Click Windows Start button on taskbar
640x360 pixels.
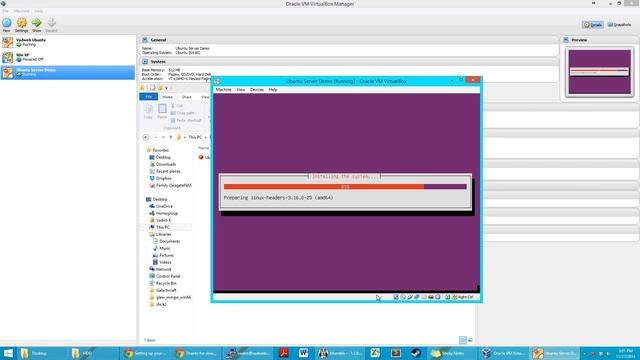(x=8, y=353)
